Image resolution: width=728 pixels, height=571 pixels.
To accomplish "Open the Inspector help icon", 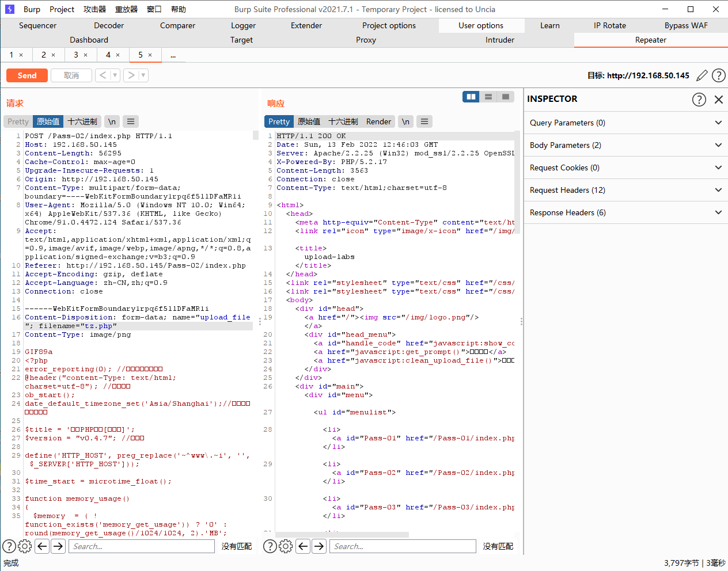I will point(699,100).
